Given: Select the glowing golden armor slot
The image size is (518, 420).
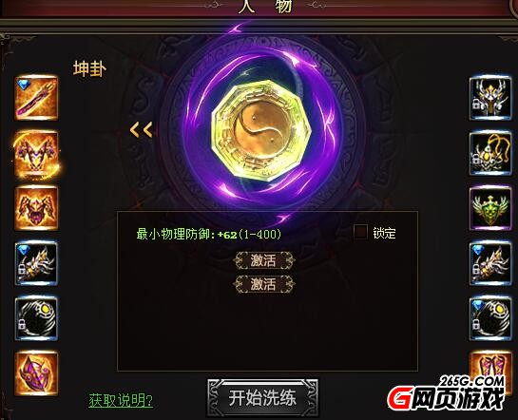Looking at the screenshot, I should pyautogui.click(x=36, y=154).
